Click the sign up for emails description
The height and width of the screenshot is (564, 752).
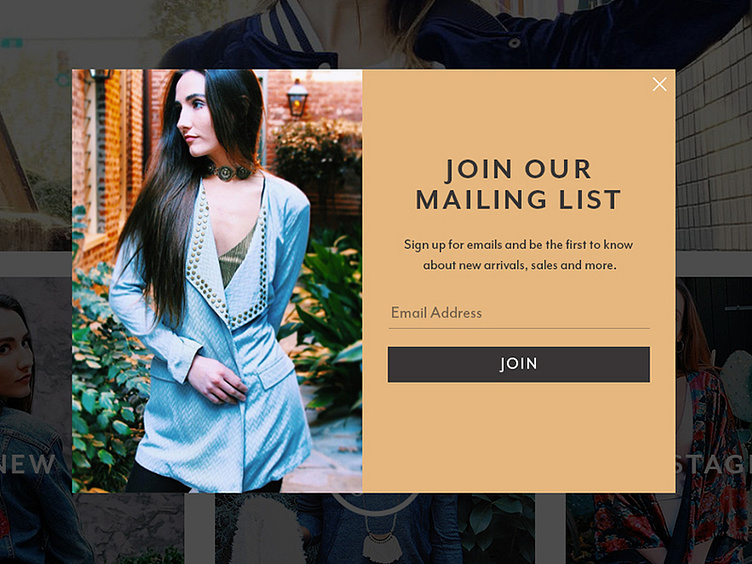[519, 255]
